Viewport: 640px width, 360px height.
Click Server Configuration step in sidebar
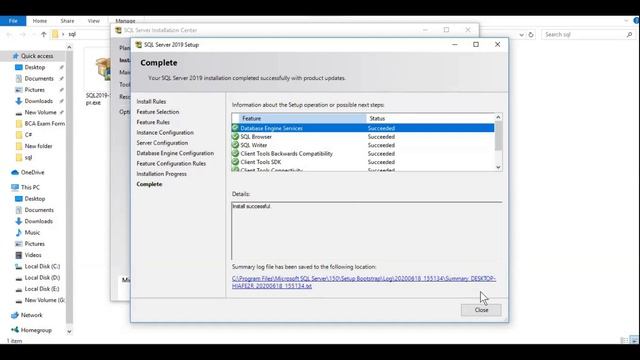tap(162, 143)
